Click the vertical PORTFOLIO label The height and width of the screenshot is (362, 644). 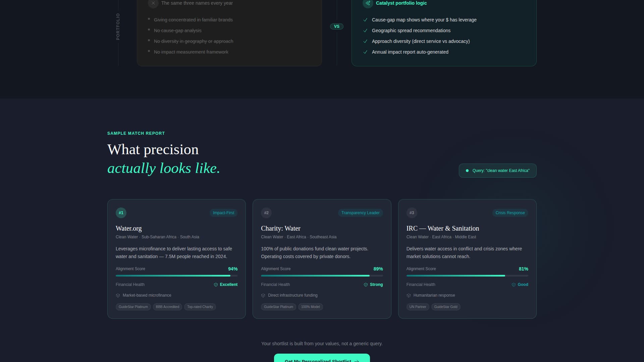coord(118,27)
